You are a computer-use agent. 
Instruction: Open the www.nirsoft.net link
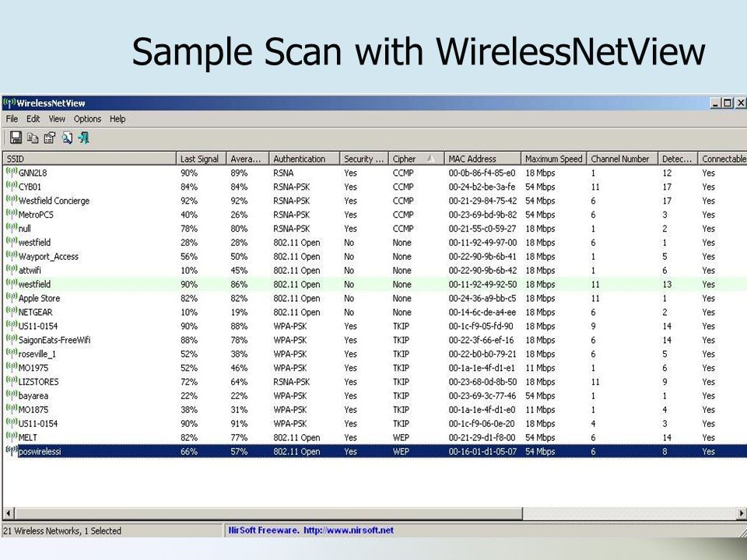click(349, 530)
